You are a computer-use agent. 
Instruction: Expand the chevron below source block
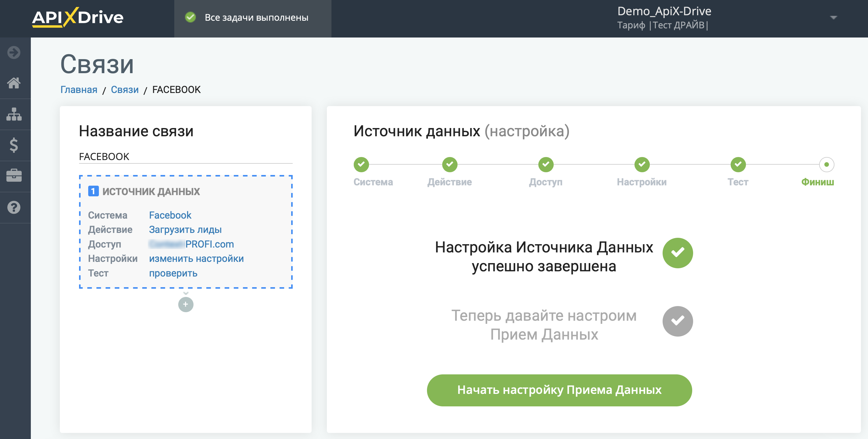(186, 293)
